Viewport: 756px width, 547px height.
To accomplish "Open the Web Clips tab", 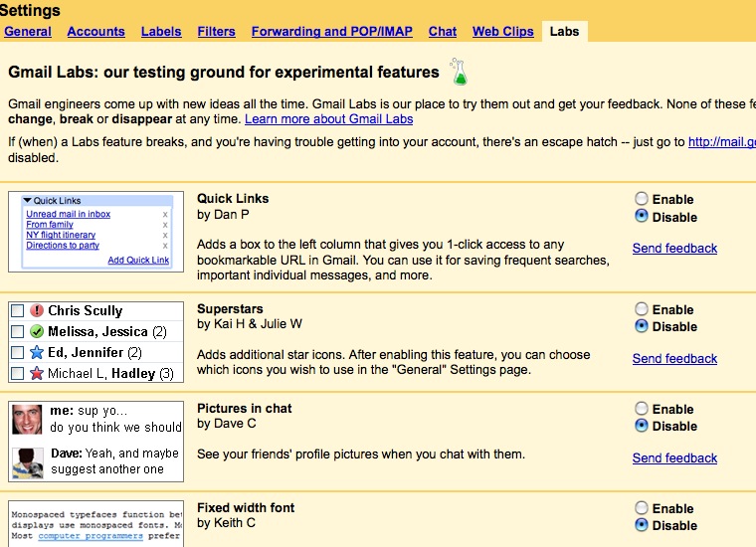I will click(x=503, y=31).
